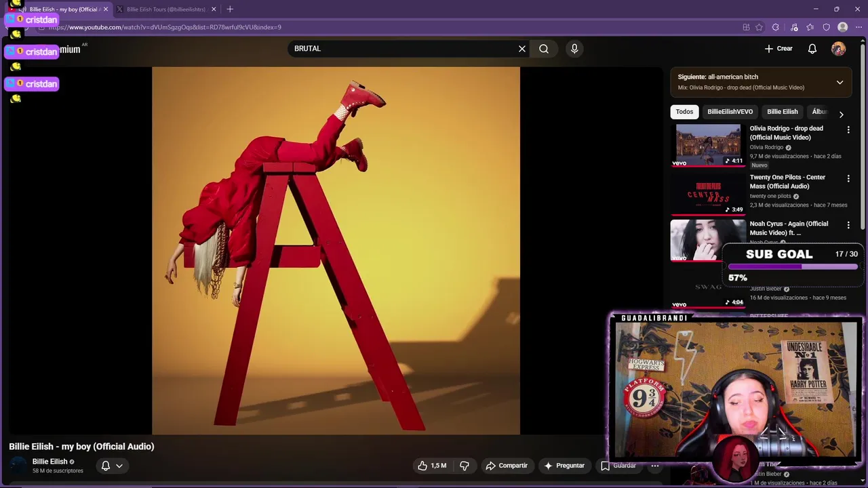
Task: Click the twenty one pilots channel name
Action: [x=770, y=196]
